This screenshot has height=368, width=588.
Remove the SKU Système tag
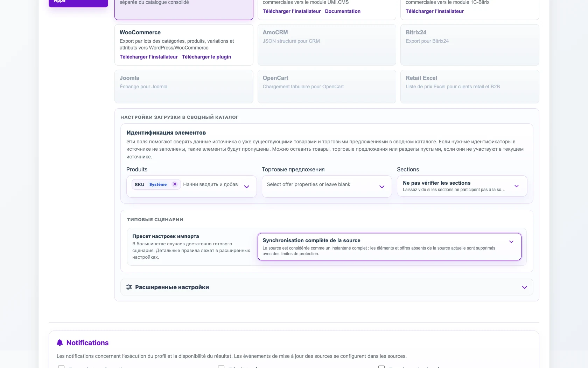[175, 184]
